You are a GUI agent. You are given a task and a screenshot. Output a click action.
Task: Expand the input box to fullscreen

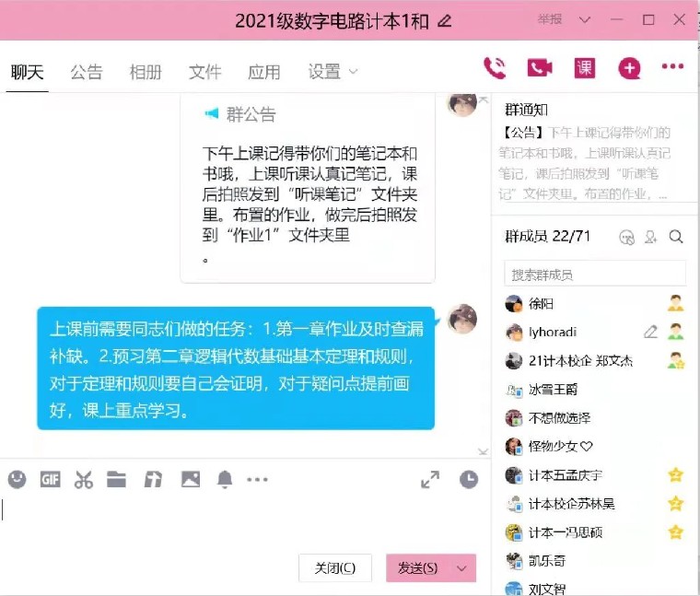(x=430, y=480)
